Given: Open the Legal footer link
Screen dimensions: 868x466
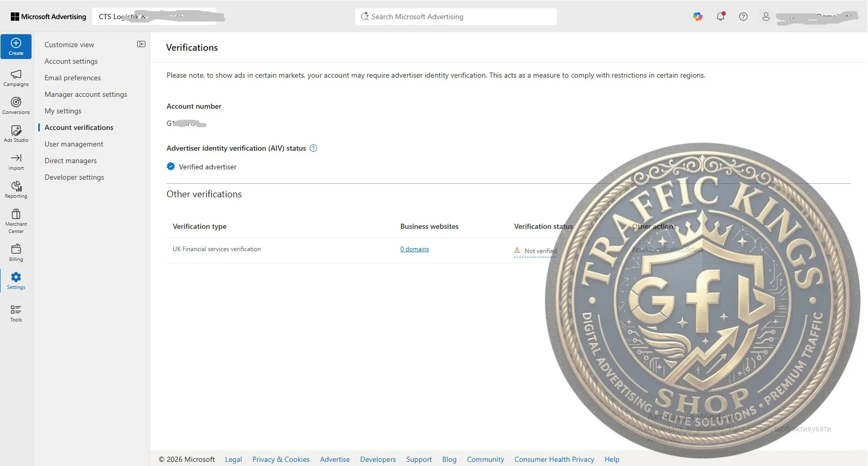Looking at the screenshot, I should tap(233, 459).
